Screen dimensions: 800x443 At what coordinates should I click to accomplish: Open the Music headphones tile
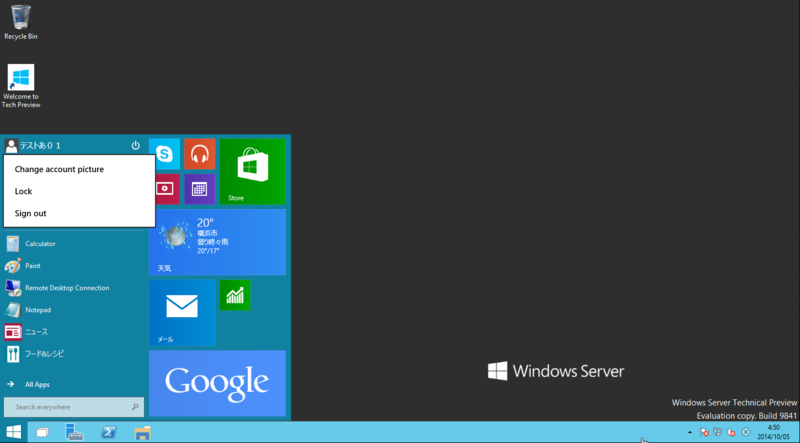click(x=199, y=154)
